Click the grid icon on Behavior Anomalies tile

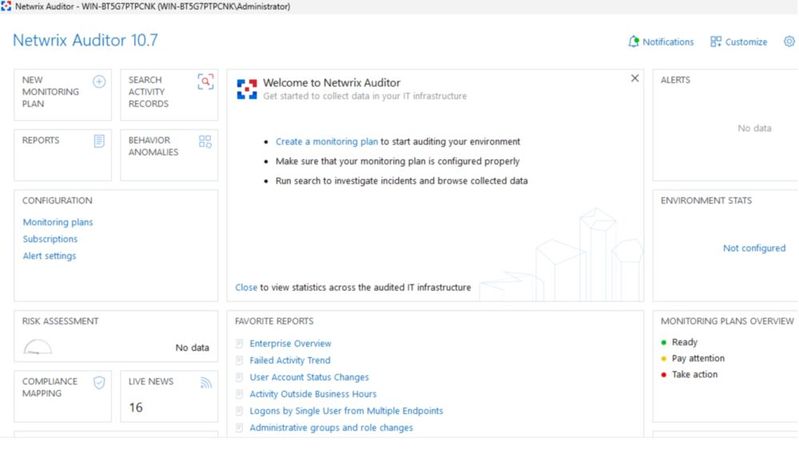click(205, 142)
